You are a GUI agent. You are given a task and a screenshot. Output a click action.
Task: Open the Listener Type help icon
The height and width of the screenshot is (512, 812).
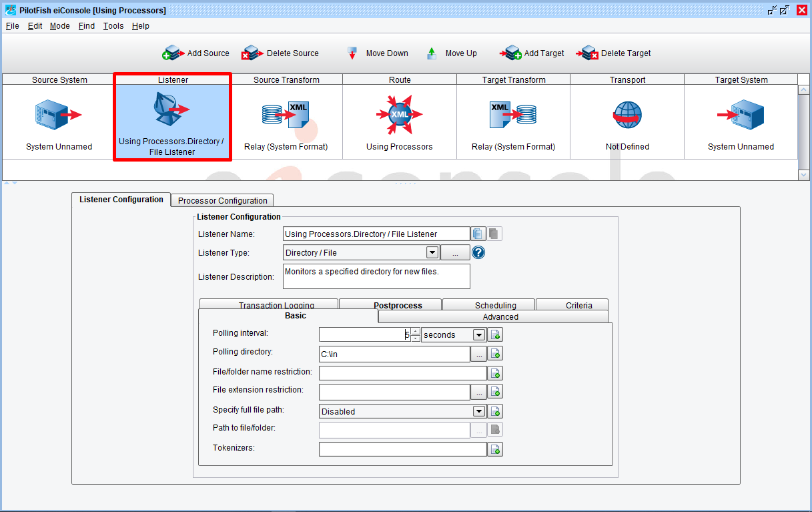coord(478,253)
